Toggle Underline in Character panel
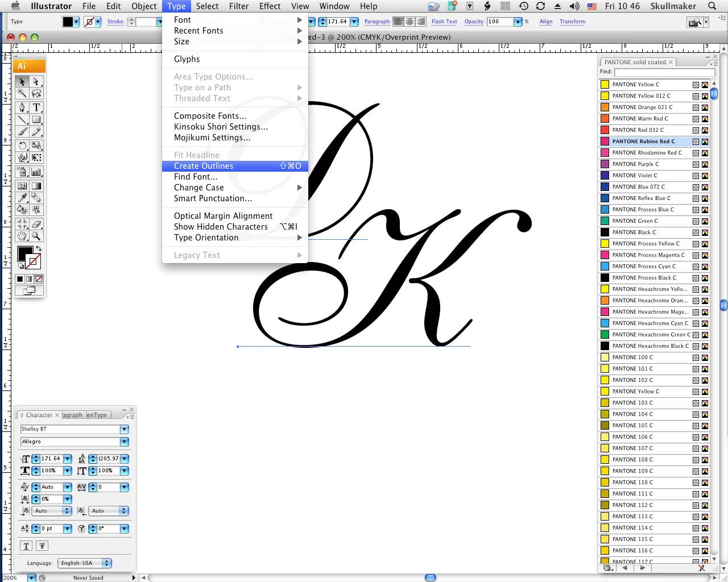 pos(26,546)
